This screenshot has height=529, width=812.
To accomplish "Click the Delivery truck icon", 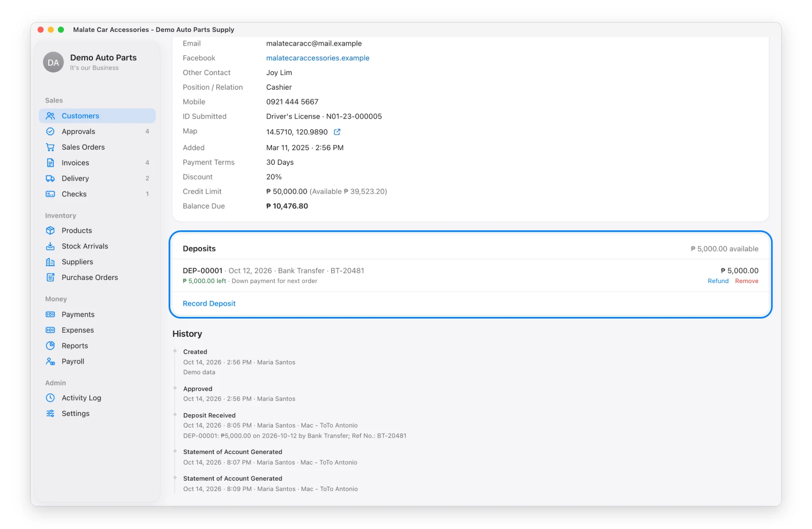I will (x=50, y=179).
